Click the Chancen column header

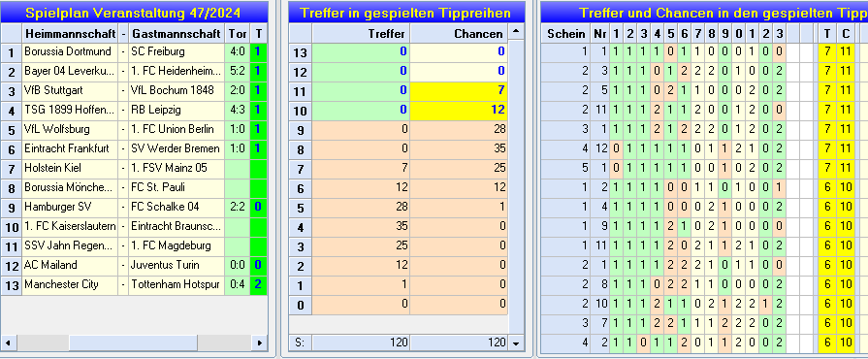click(459, 34)
